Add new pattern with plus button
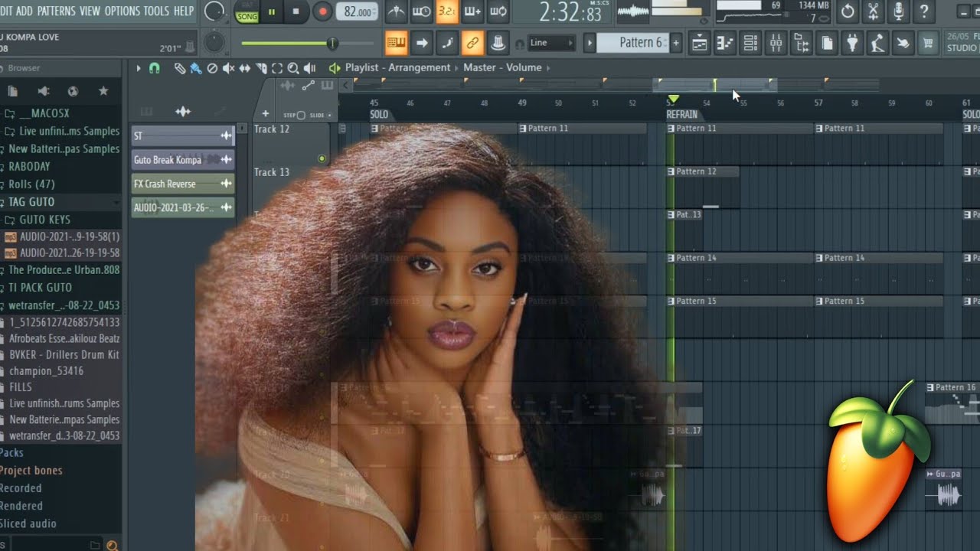The width and height of the screenshot is (980, 551). pyautogui.click(x=676, y=43)
